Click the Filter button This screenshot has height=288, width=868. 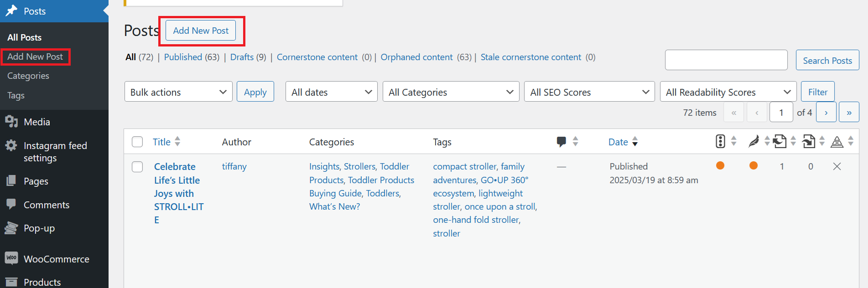[x=818, y=92]
